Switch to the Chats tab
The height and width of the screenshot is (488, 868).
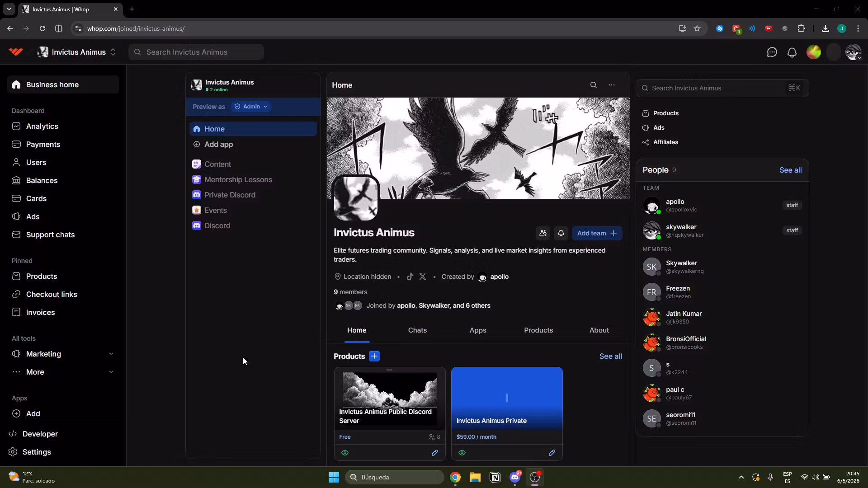(417, 330)
